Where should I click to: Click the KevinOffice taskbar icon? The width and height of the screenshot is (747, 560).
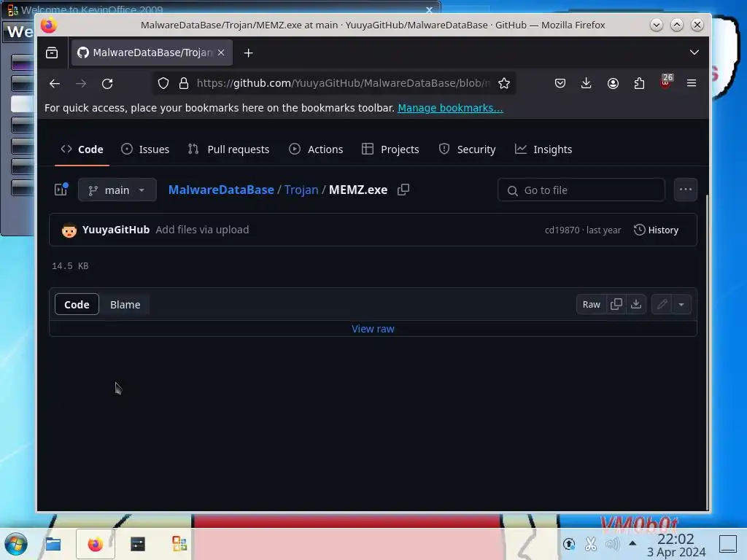[x=179, y=544]
